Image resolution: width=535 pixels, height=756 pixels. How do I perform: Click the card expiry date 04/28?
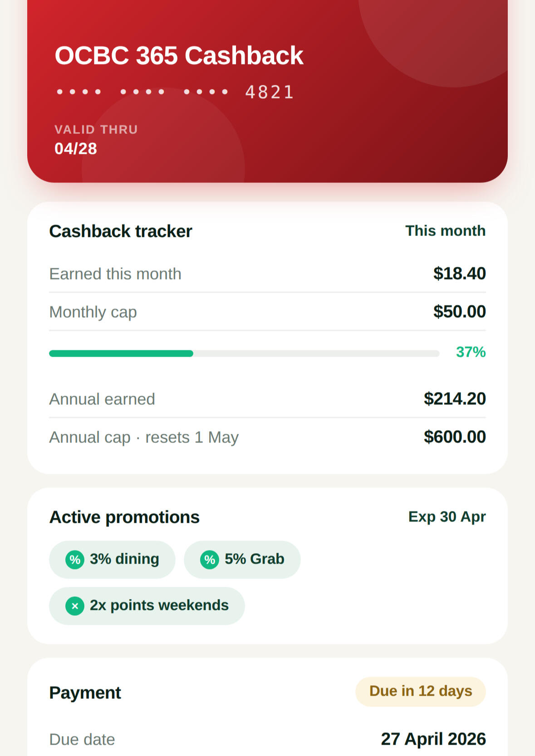[76, 149]
